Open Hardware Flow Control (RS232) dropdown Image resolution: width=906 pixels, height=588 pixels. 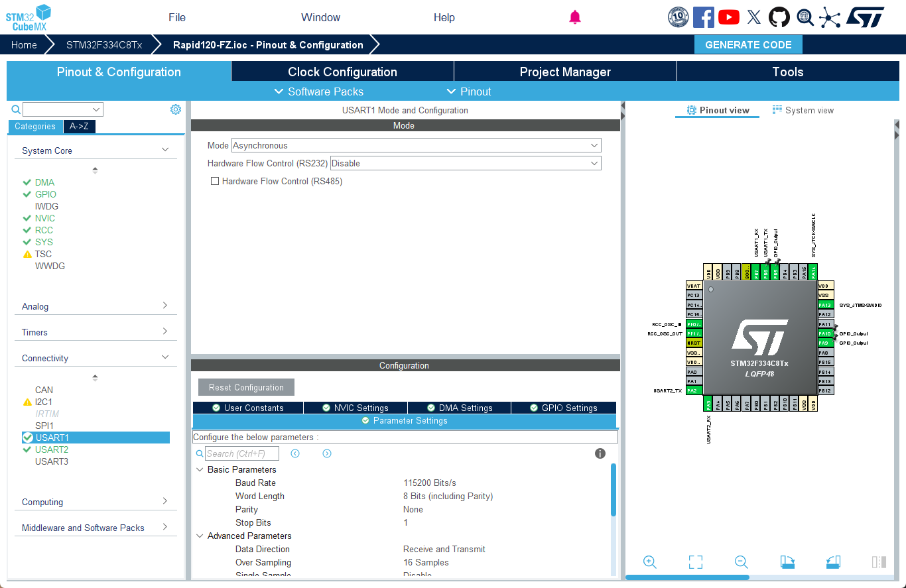pos(466,163)
